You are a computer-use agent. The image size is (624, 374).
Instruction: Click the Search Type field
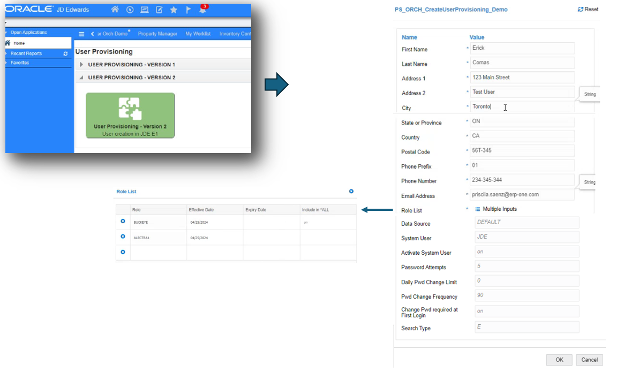click(527, 327)
